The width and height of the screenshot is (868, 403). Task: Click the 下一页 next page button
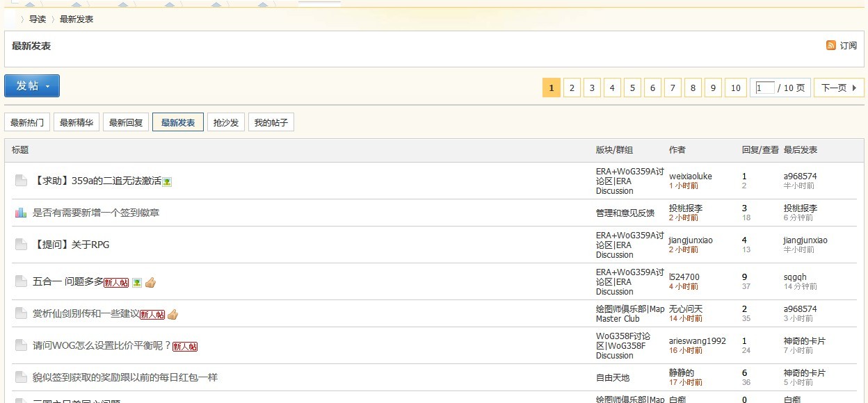839,88
